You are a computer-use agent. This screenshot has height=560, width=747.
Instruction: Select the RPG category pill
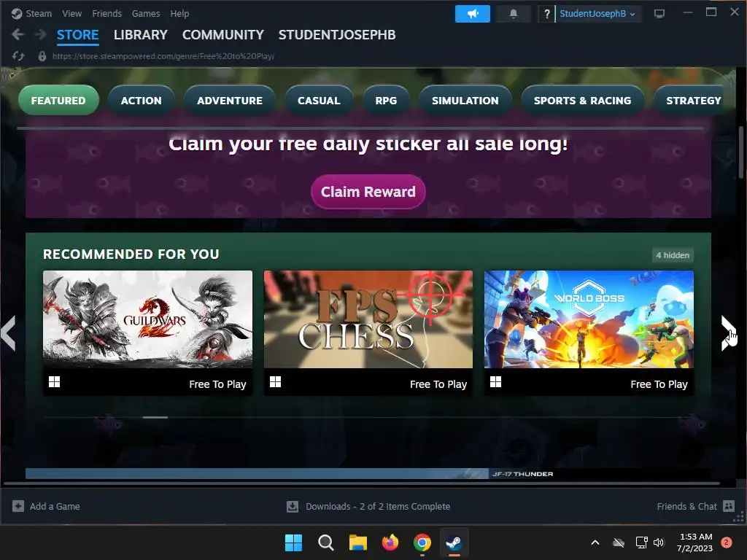pyautogui.click(x=386, y=100)
